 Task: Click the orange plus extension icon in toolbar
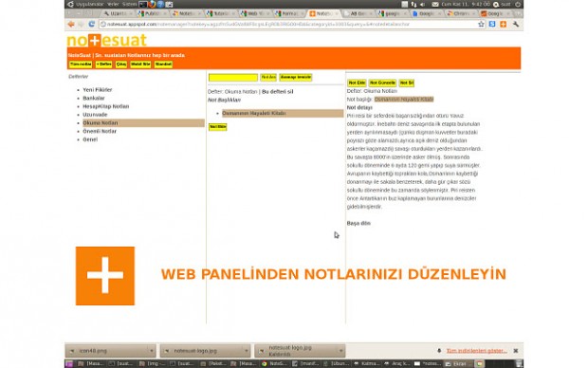click(504, 24)
